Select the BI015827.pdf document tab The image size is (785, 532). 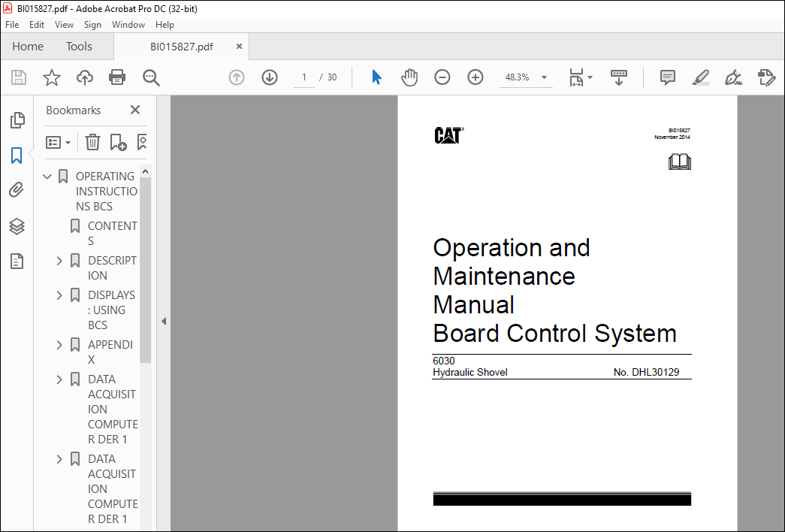click(x=181, y=47)
